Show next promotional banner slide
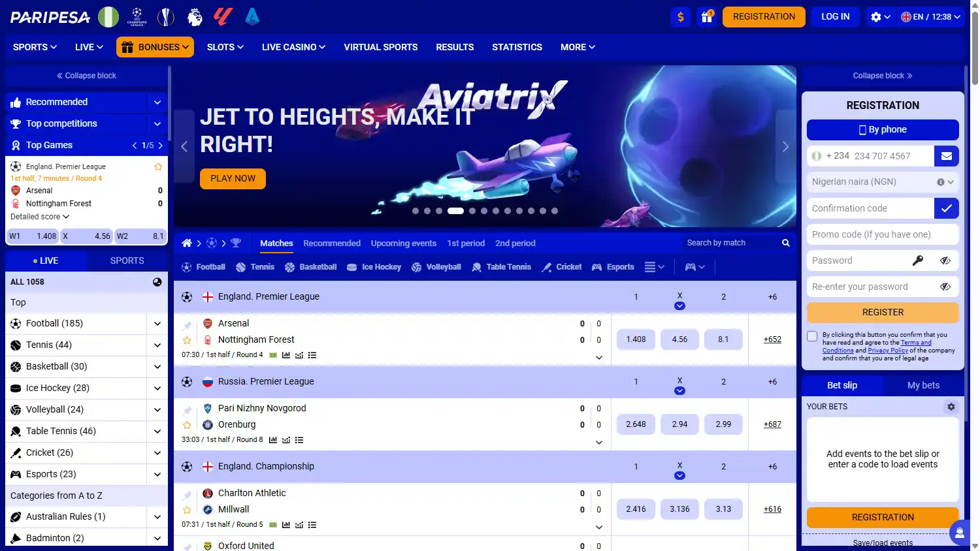980x551 pixels. tap(786, 147)
